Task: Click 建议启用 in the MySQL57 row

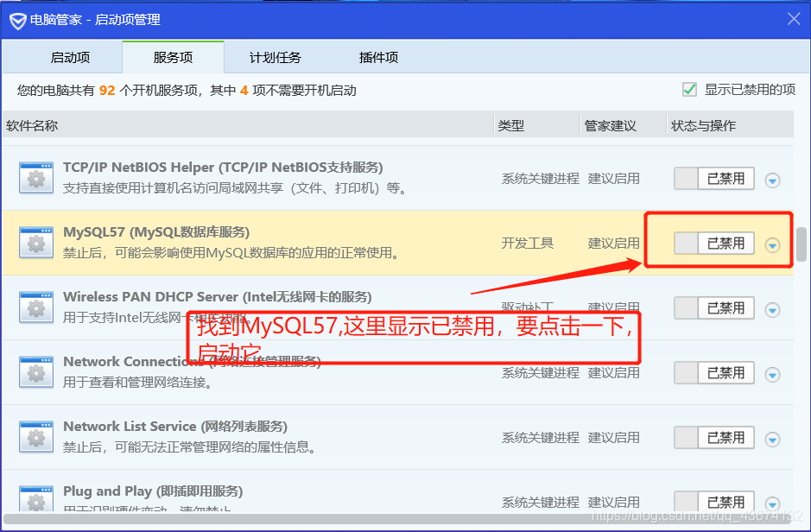Action: click(614, 243)
